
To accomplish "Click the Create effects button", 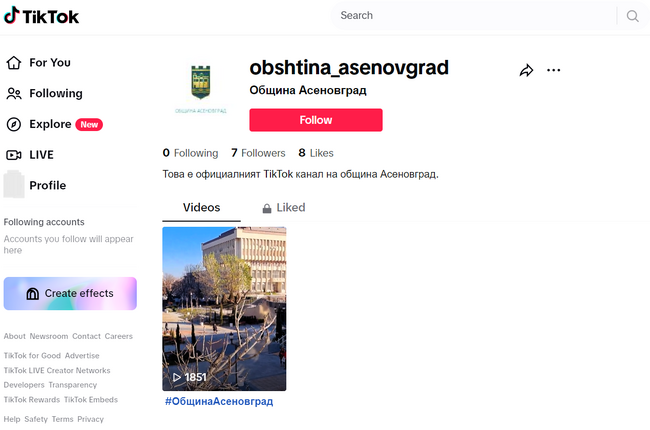I will point(70,294).
